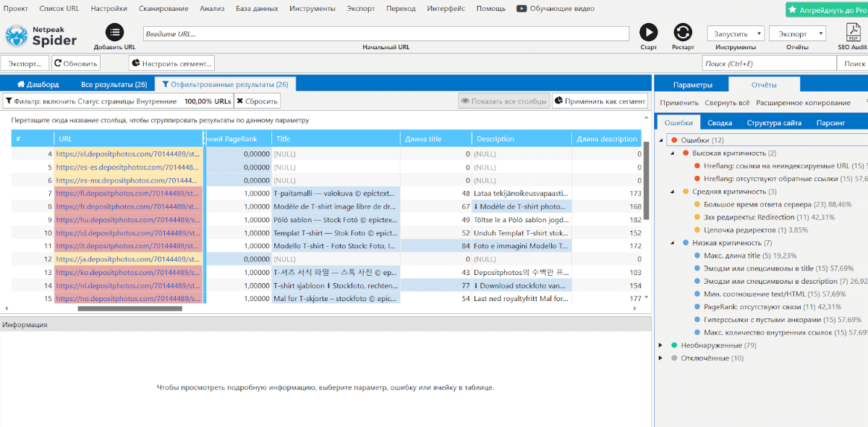This screenshot has width=868, height=427.
Task: Open the Экспорт reports dropdown
Action: pyautogui.click(x=798, y=33)
